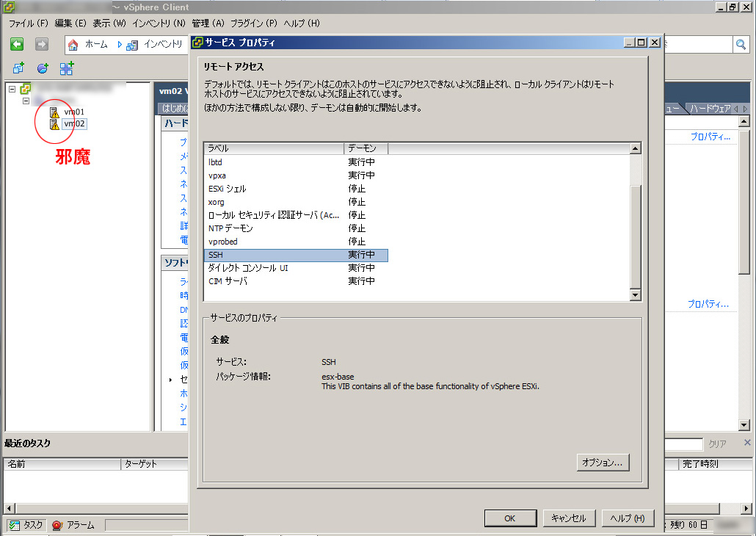Screen dimensions: 756x536
Task: Select the vpxa service row
Action: click(x=296, y=175)
